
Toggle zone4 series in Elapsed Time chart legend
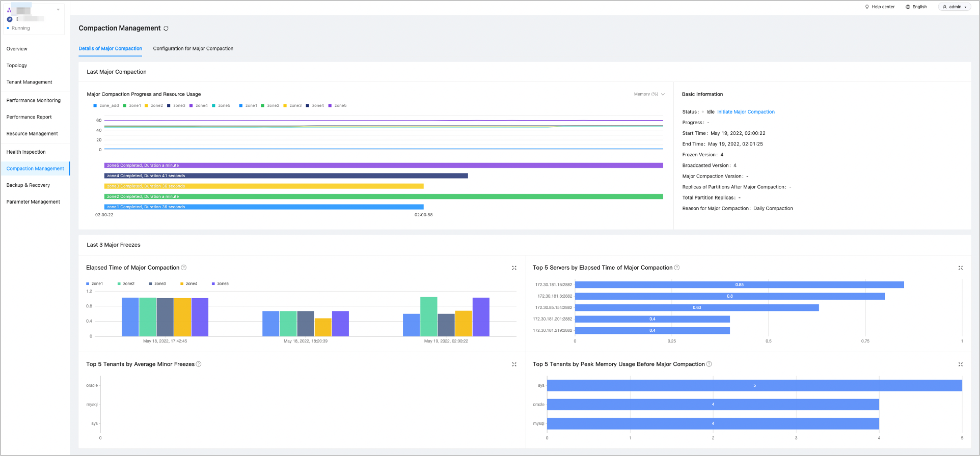point(189,284)
